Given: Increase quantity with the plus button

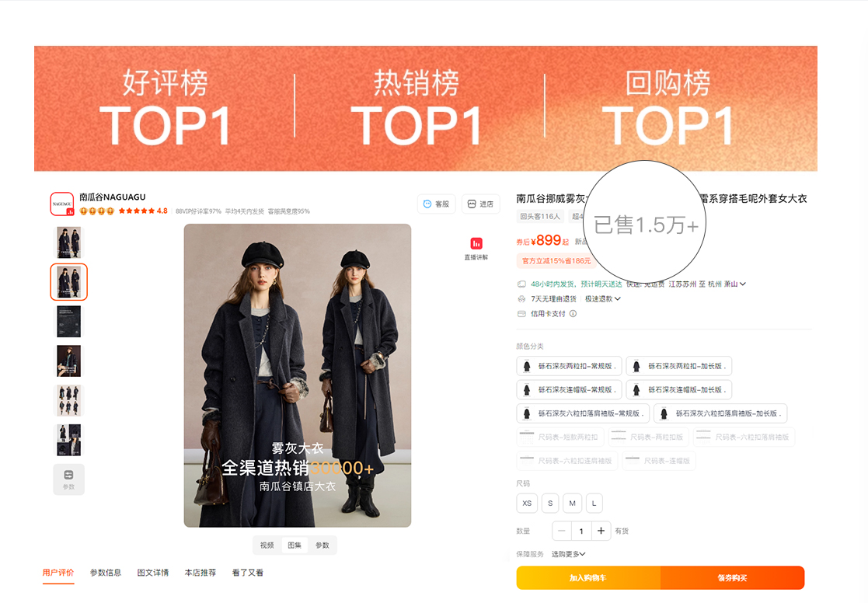Looking at the screenshot, I should [601, 531].
